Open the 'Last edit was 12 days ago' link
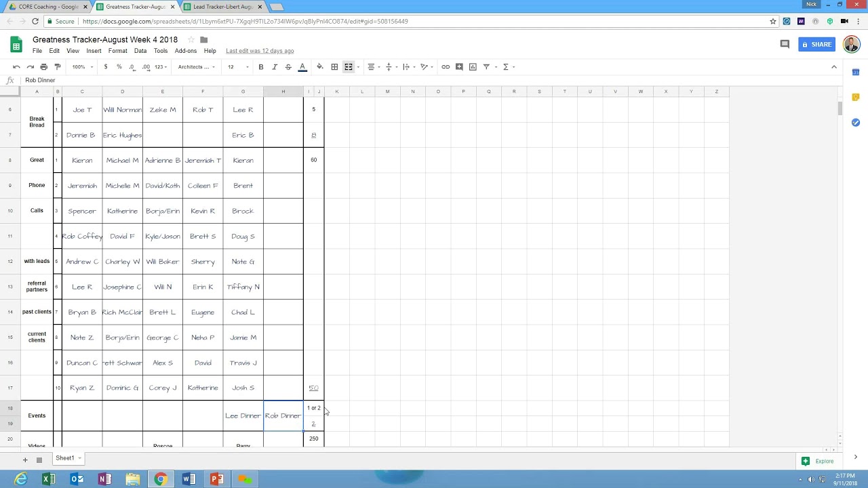 click(x=260, y=51)
